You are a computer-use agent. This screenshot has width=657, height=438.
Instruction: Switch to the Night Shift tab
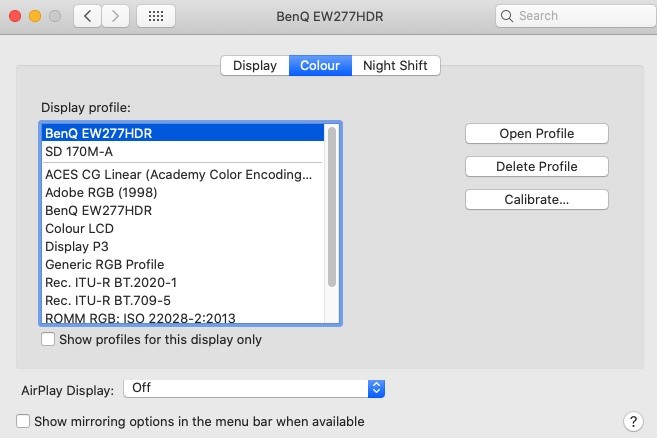pyautogui.click(x=395, y=66)
